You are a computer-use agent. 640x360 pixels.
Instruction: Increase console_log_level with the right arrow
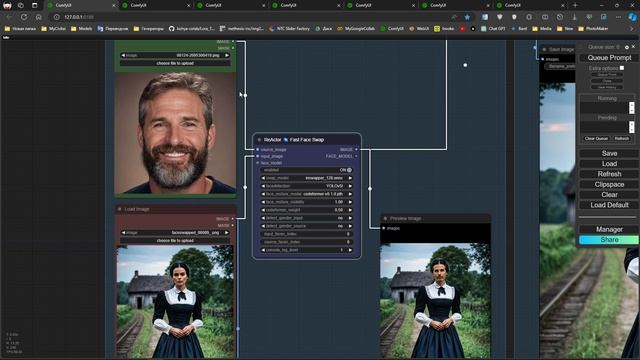tap(350, 250)
